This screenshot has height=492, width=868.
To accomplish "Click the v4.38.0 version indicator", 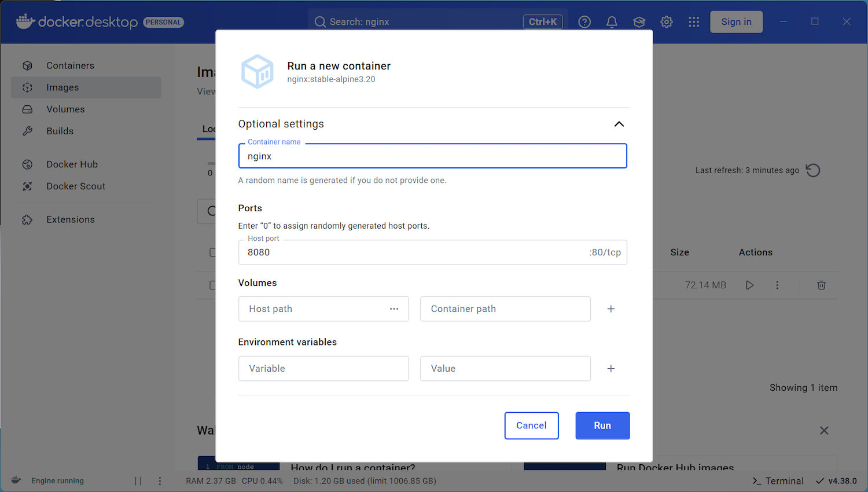I will [836, 481].
